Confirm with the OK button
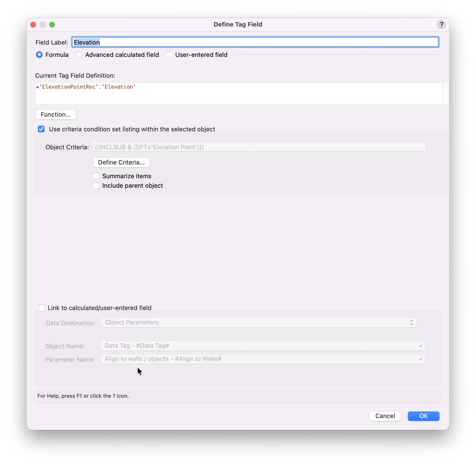This screenshot has height=465, width=476. click(x=423, y=416)
